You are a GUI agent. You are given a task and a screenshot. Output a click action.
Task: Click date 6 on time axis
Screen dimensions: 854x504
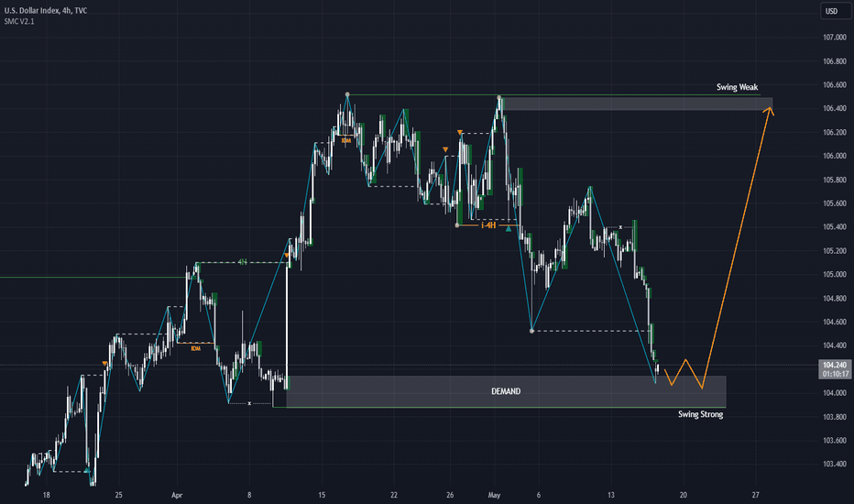pyautogui.click(x=539, y=495)
